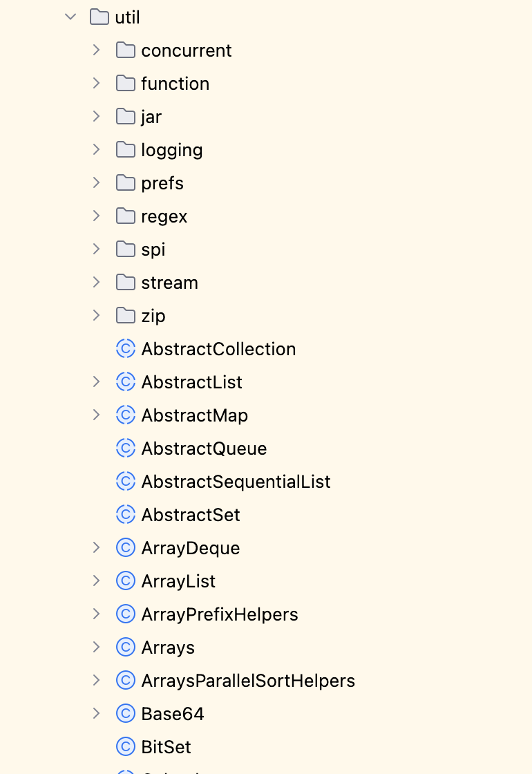
Task: Expand the stream folder
Action: [96, 283]
